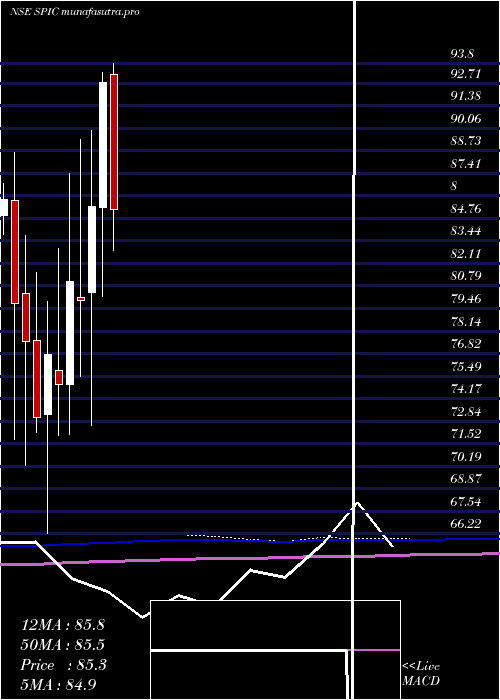500x700 pixels.
Task: Select the 87.41 price axis label
Action: 466,164
